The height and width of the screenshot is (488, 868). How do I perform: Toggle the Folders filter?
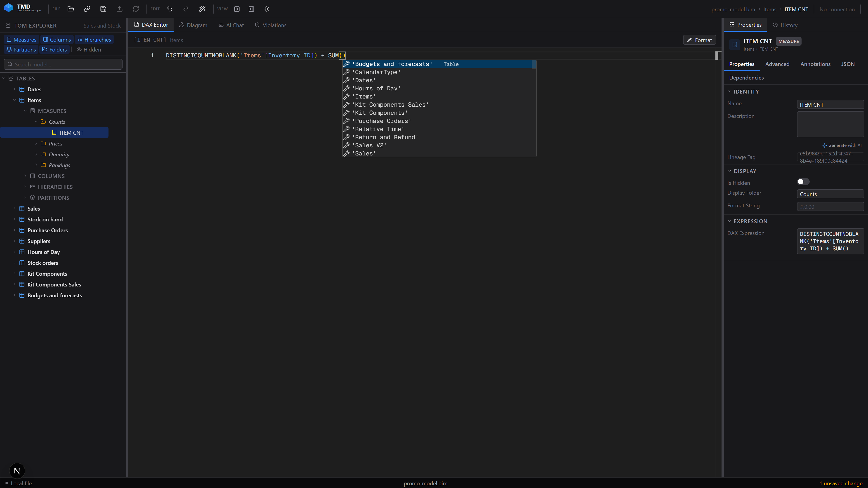click(54, 49)
